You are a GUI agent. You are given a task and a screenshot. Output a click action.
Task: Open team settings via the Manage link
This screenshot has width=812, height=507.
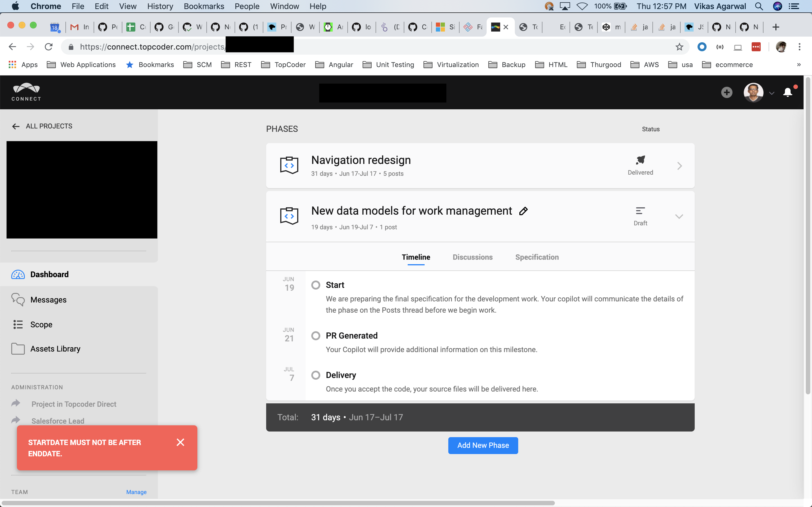point(136,492)
